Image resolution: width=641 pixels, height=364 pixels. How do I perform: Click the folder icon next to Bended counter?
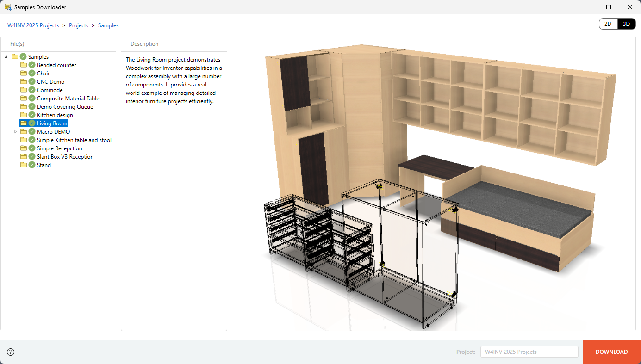point(24,65)
